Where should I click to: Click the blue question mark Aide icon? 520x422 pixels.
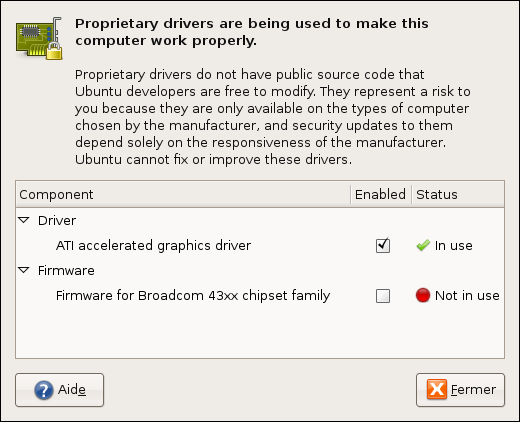44,390
